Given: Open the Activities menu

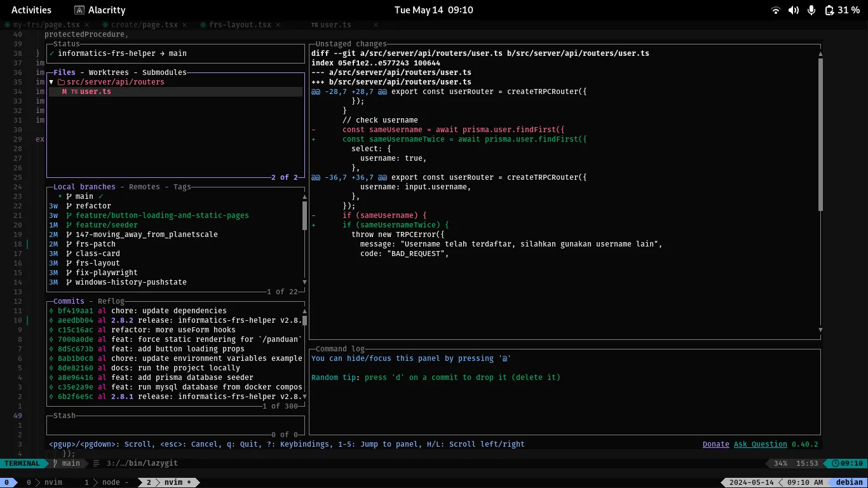Looking at the screenshot, I should click(x=31, y=10).
